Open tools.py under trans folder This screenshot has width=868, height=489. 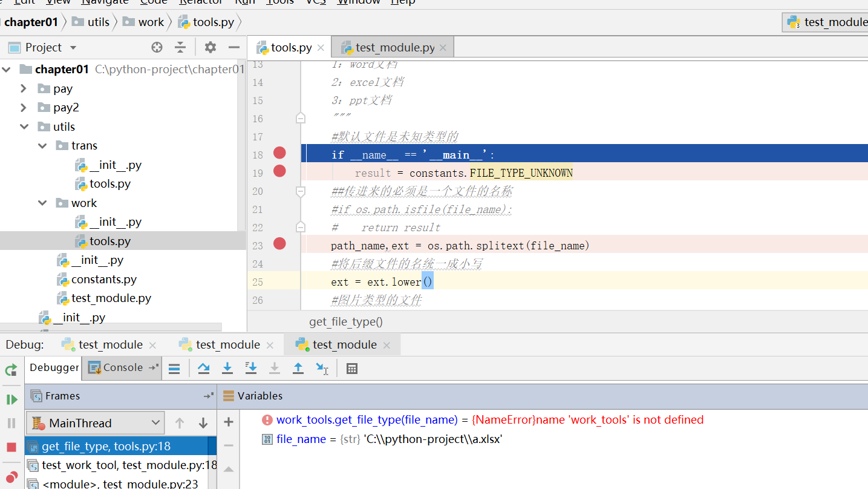103,184
